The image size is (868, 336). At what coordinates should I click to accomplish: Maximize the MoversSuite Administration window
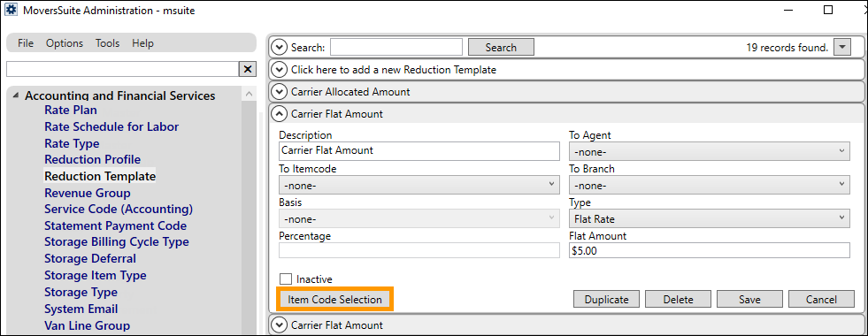[x=828, y=10]
